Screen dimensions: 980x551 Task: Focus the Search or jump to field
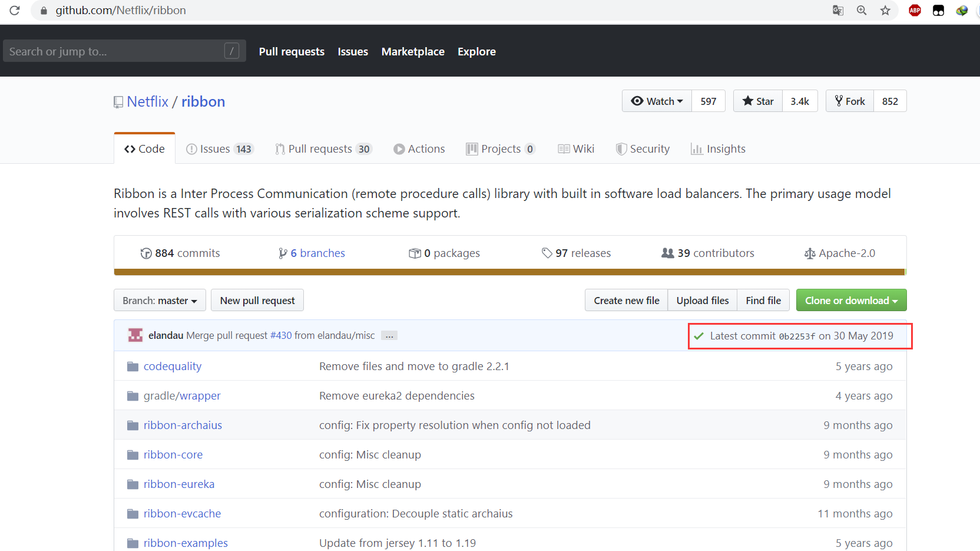point(124,51)
